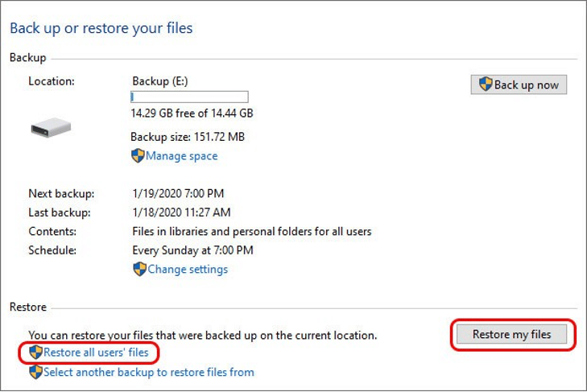Open Restore all users' files link
The width and height of the screenshot is (587, 392).
click(x=96, y=353)
